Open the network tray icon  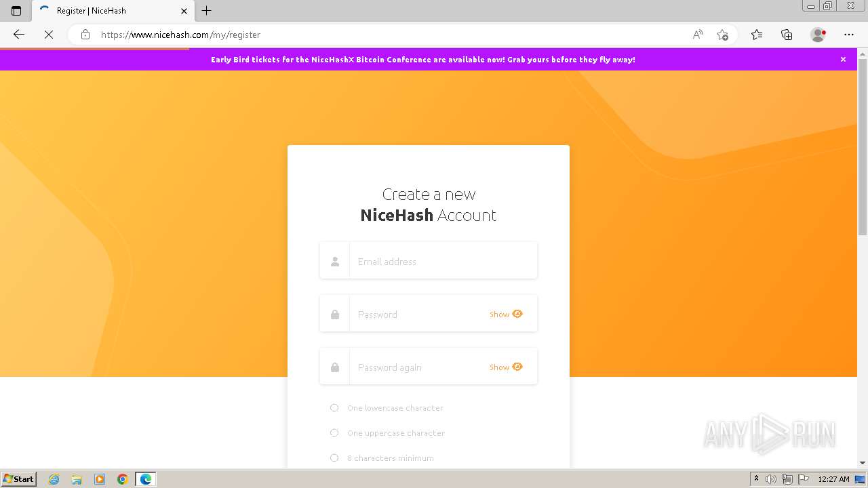(787, 479)
